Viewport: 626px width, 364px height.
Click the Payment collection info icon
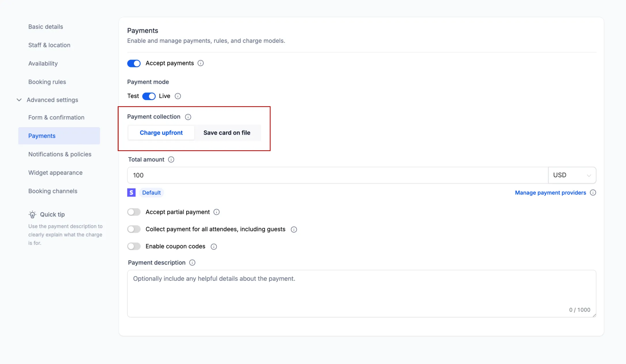(x=188, y=117)
